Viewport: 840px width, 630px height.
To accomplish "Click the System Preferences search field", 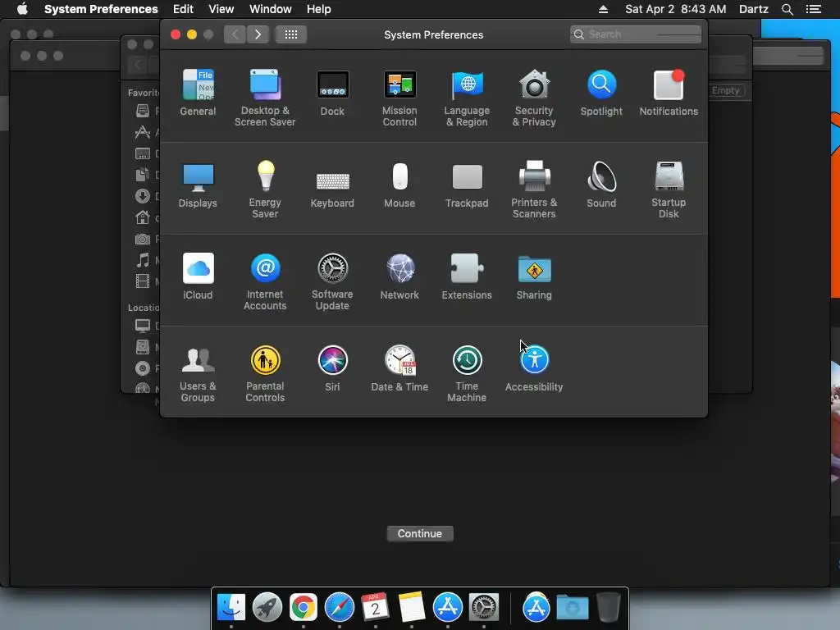I will pos(636,34).
